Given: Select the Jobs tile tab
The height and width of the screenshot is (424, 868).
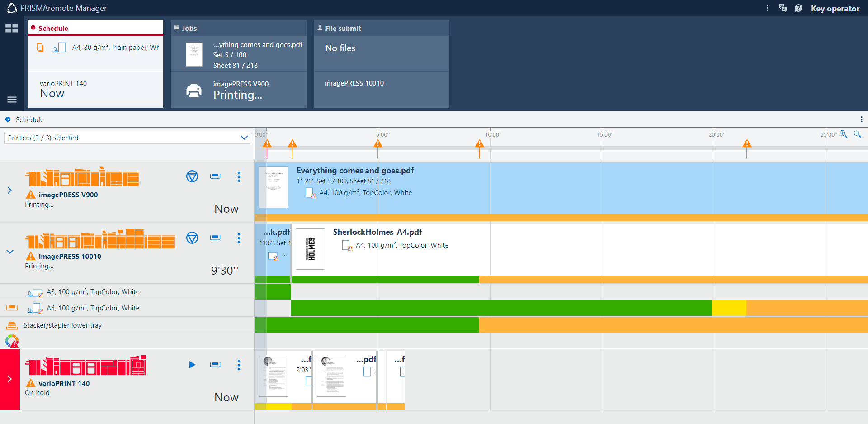Looking at the screenshot, I should click(x=239, y=28).
